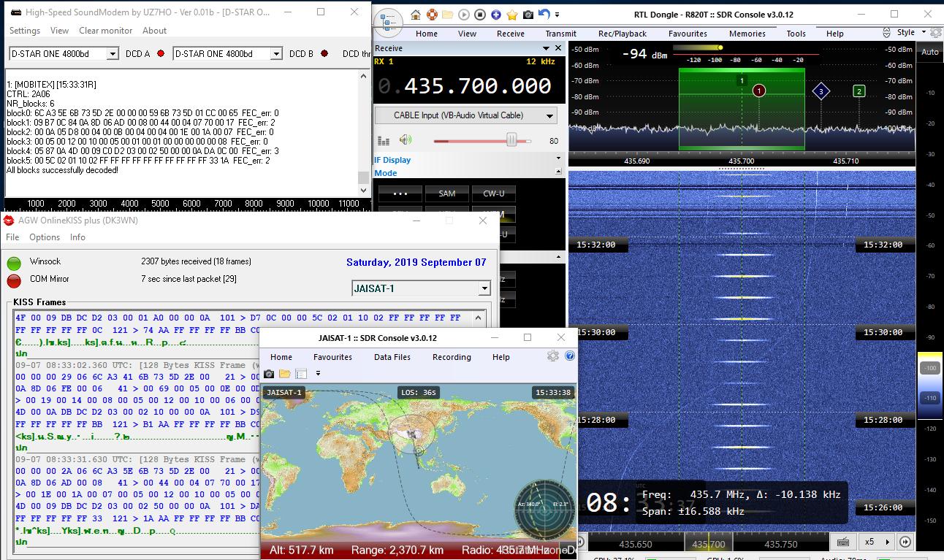Click the red COM Mirror status light
The image size is (944, 560).
click(14, 281)
